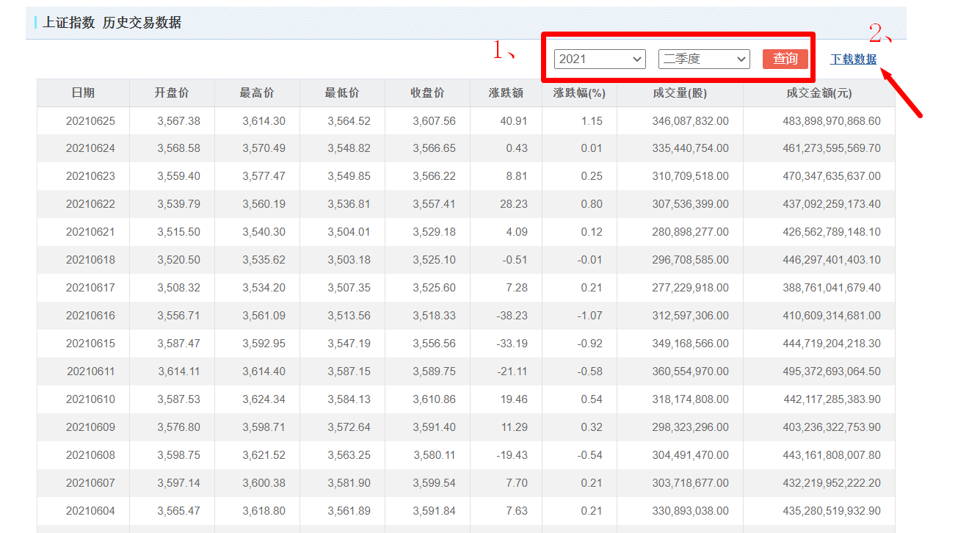Select the date cell 20210622
The image size is (980, 533).
click(90, 205)
